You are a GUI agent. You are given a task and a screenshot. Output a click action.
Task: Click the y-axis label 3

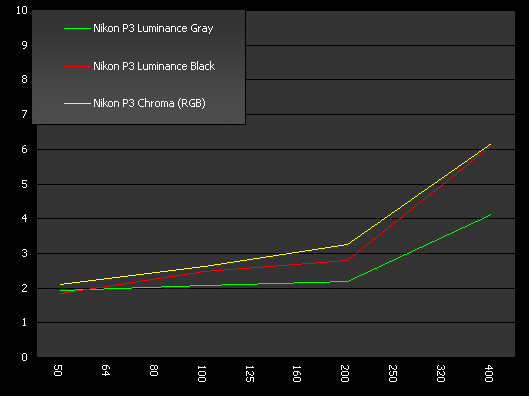coord(24,253)
